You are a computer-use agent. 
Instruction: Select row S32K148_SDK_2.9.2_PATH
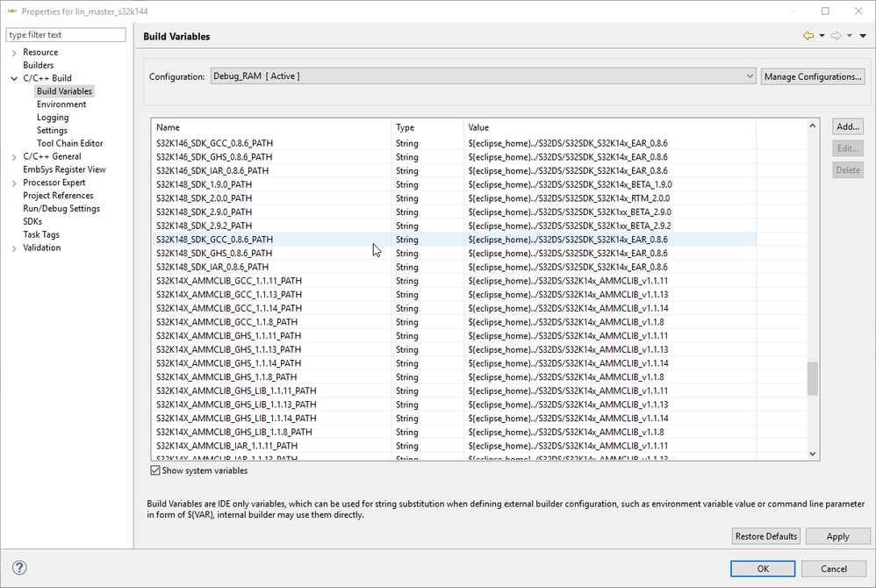tap(454, 226)
